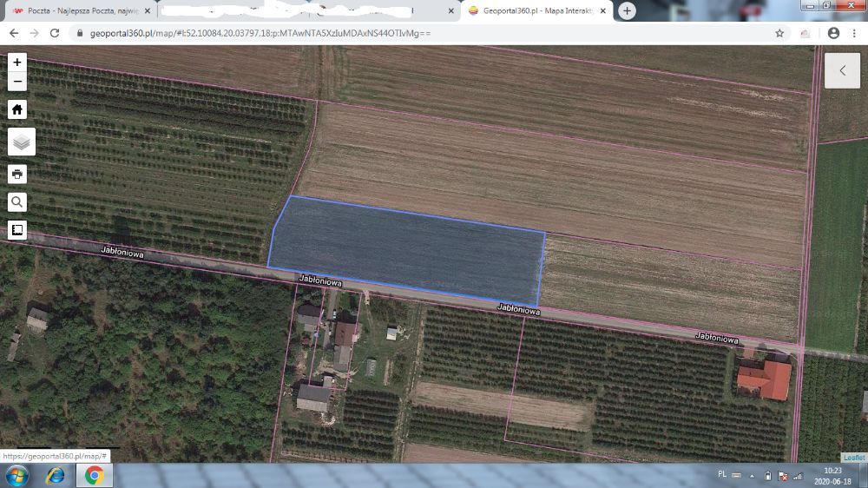Reload the geoportal page

pyautogui.click(x=54, y=33)
